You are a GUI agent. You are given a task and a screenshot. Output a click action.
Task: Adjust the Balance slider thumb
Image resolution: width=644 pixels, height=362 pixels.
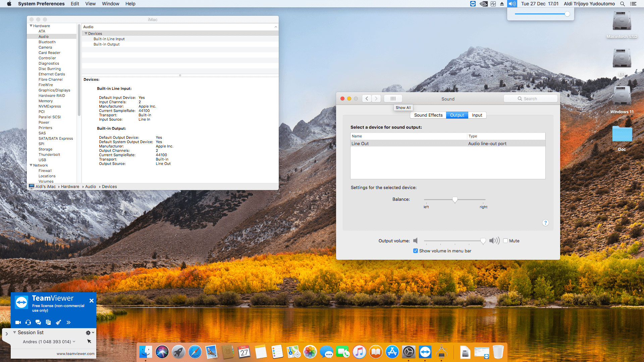point(455,200)
